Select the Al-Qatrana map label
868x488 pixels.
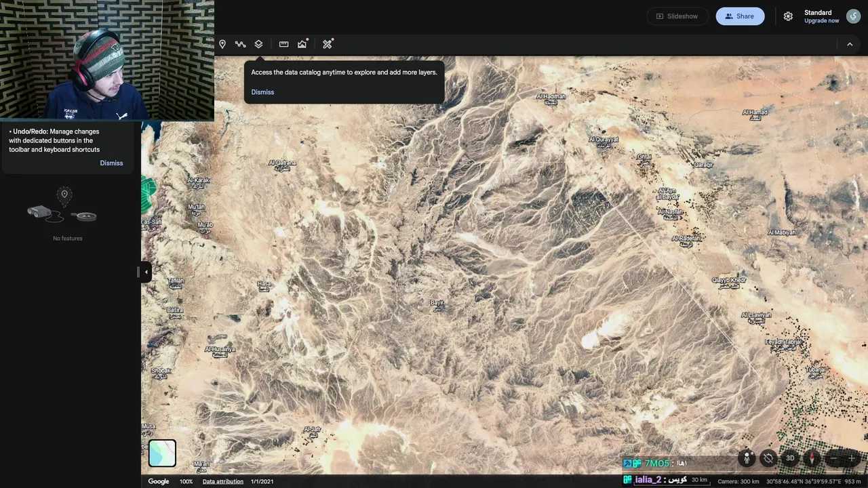point(282,165)
